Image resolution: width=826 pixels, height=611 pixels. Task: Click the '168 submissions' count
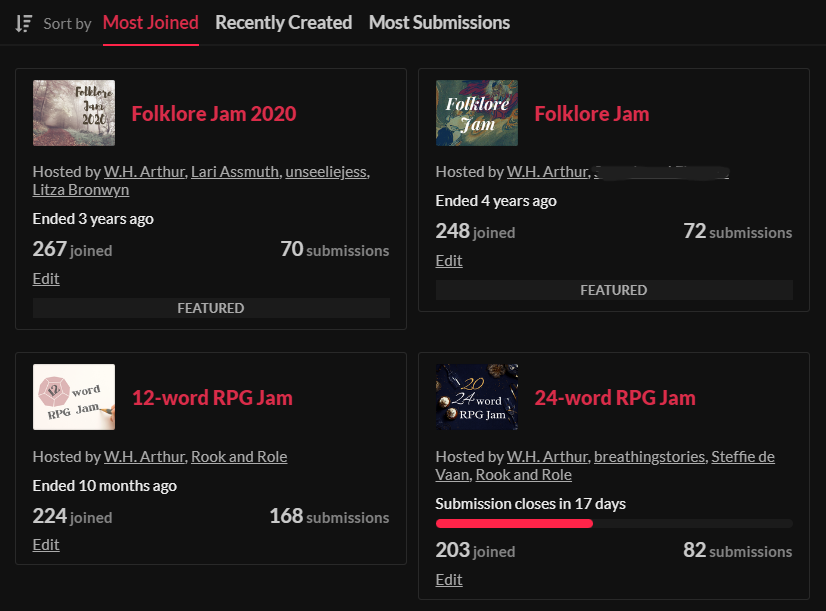tap(329, 516)
